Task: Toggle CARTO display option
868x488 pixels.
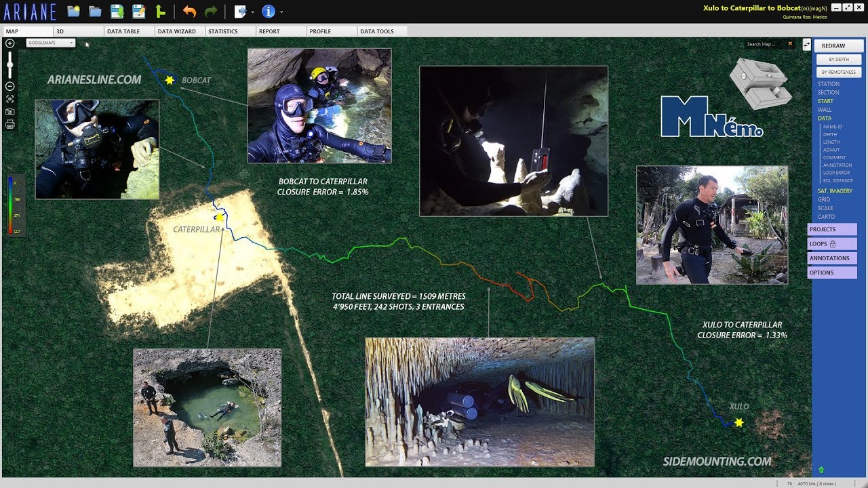Action: (826, 216)
